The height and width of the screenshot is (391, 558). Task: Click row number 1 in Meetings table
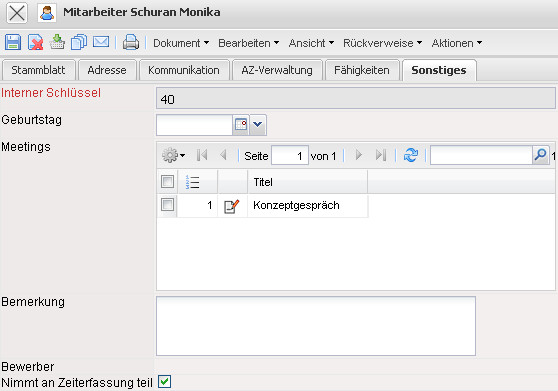210,205
